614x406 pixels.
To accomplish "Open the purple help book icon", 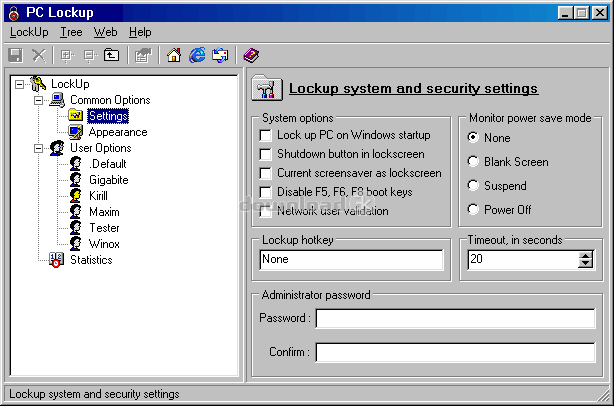I will coord(250,56).
